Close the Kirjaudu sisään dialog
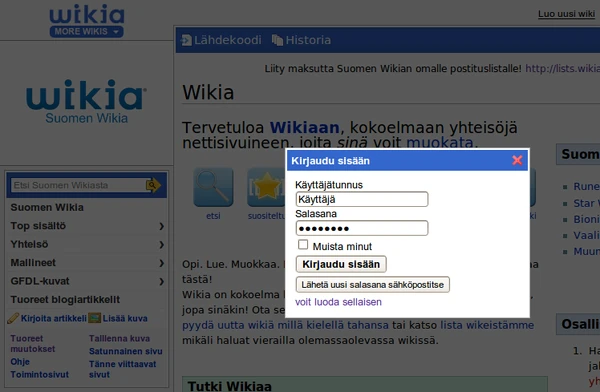This screenshot has height=392, width=600. click(x=517, y=160)
